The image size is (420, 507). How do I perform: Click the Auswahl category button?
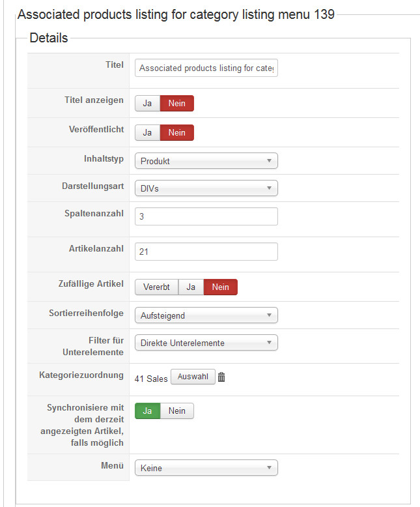(x=193, y=377)
